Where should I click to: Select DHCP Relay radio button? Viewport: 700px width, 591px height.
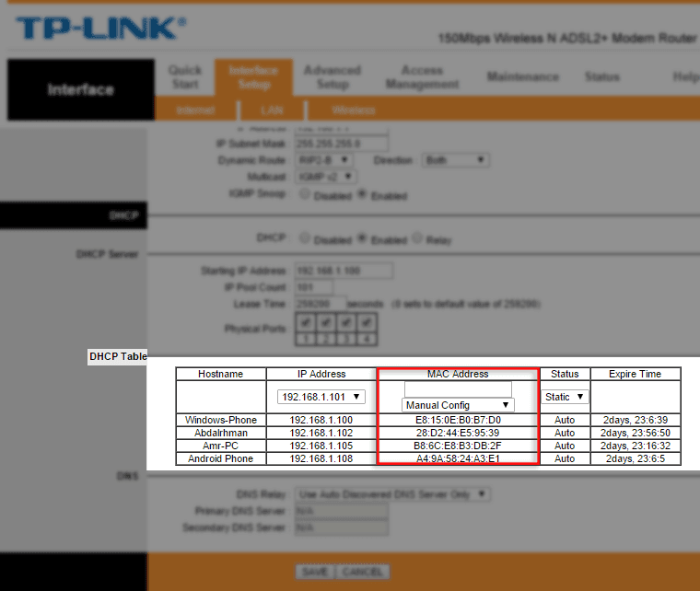click(417, 238)
